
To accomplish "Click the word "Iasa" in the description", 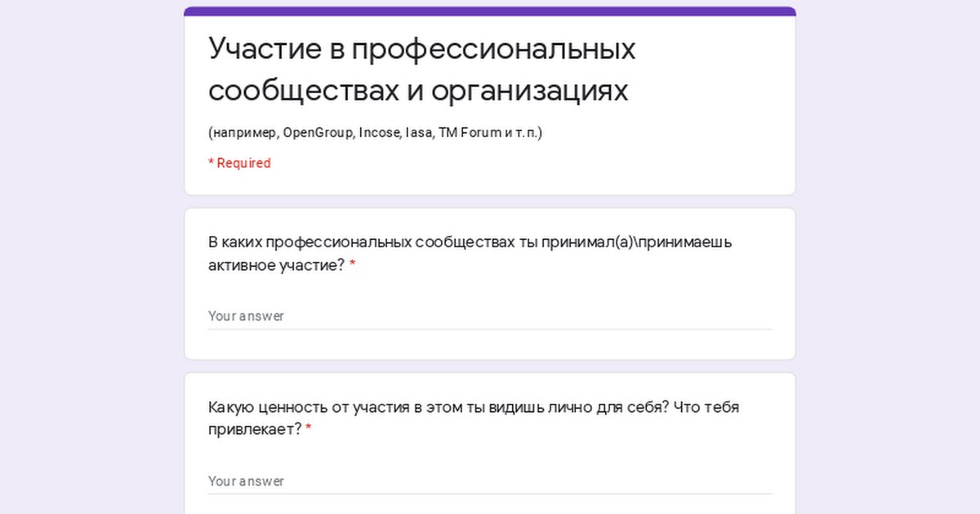I will [418, 132].
